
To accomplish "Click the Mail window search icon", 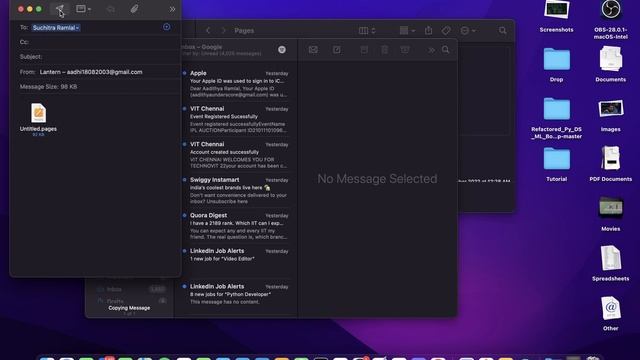I will (x=445, y=50).
